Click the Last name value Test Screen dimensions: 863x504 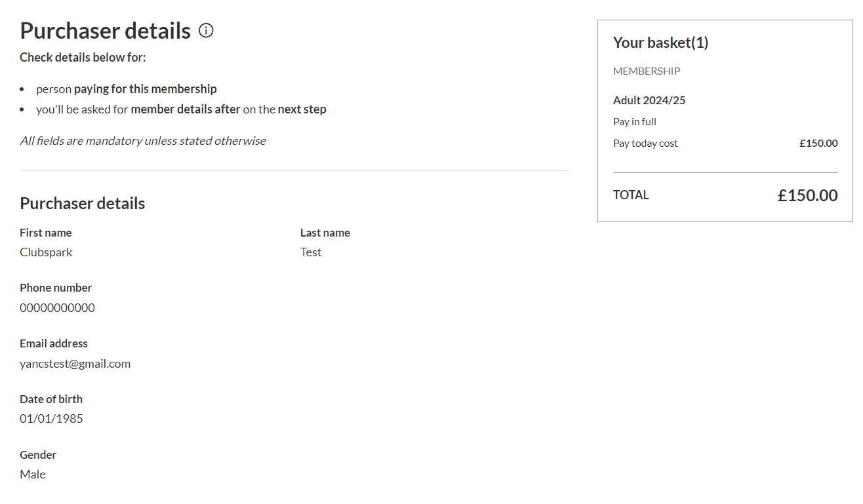pos(311,252)
